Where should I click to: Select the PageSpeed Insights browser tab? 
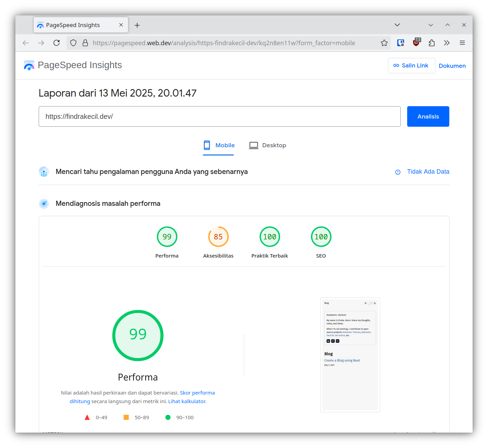pyautogui.click(x=81, y=25)
